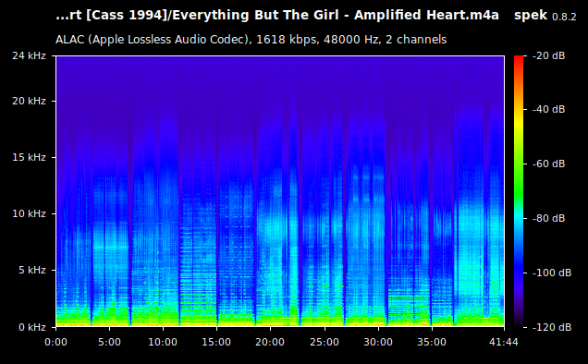
Task: Click the 20 kHz frequency label
Action: pyautogui.click(x=29, y=102)
